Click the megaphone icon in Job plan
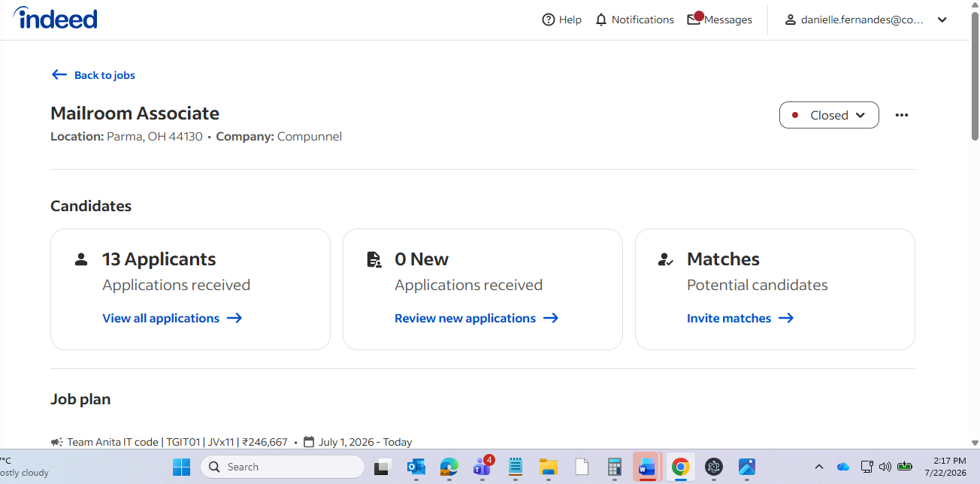This screenshot has width=980, height=484. 56,442
